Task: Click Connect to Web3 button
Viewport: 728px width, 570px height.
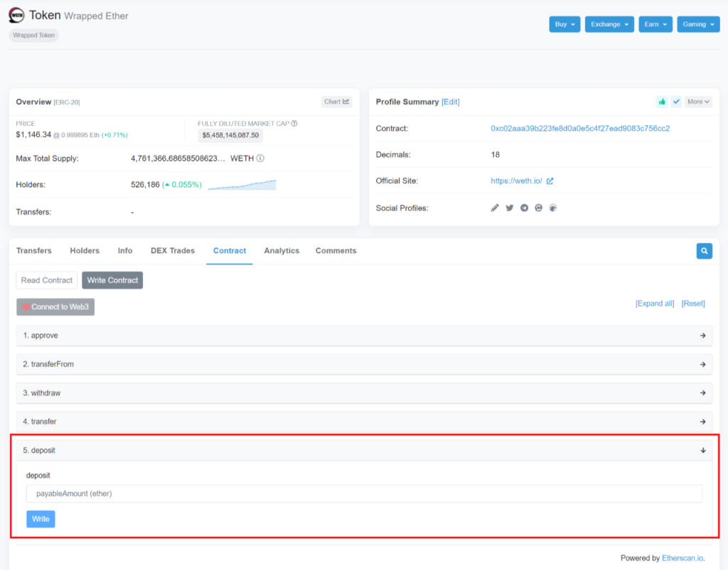Action: [55, 307]
